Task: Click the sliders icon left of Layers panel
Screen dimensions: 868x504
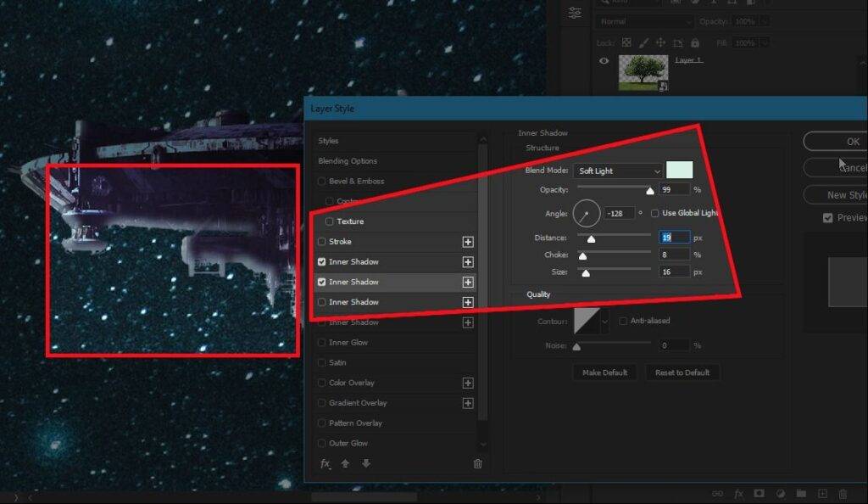Action: pos(576,12)
